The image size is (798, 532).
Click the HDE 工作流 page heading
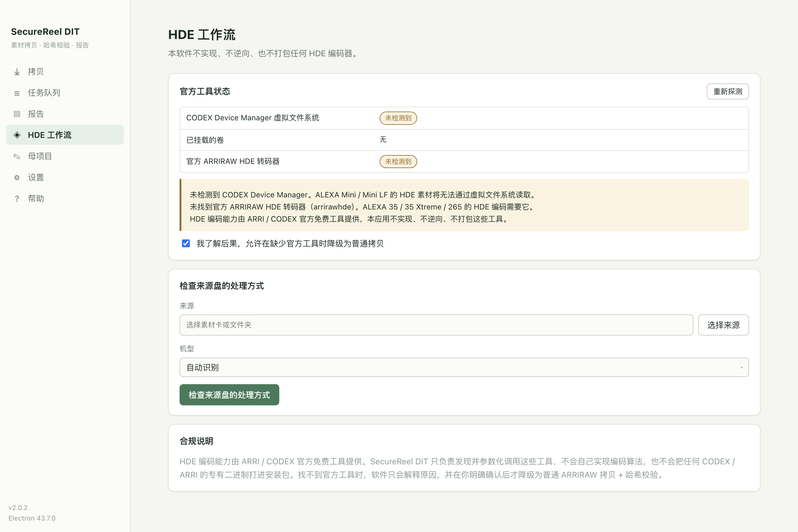(202, 34)
